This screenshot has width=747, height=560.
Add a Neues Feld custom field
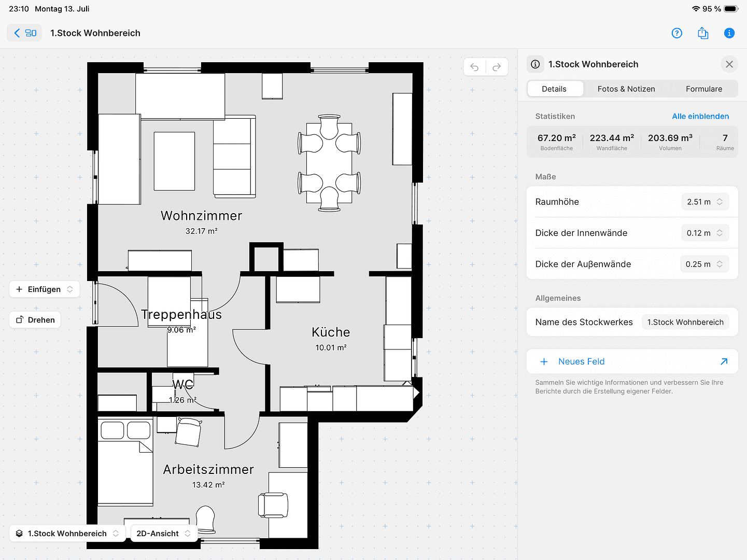click(x=632, y=361)
